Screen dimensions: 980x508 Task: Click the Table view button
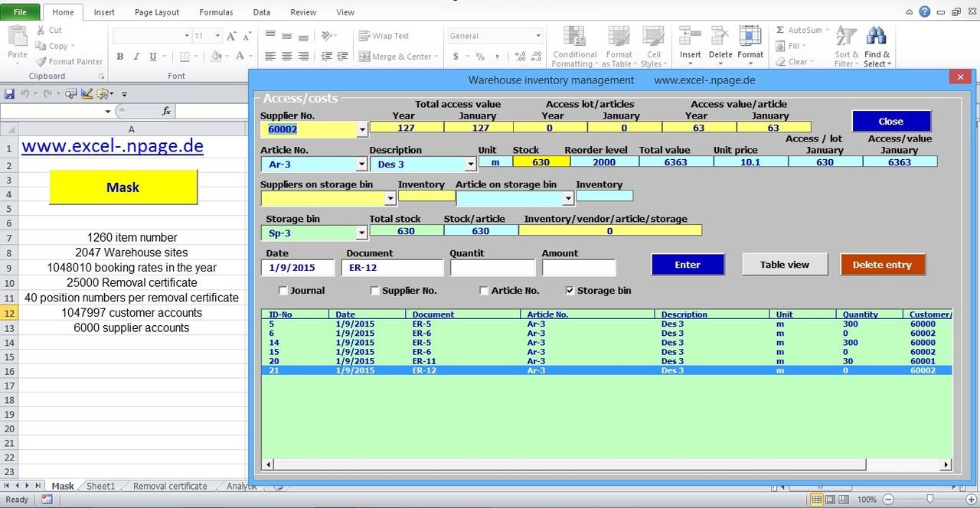point(785,265)
